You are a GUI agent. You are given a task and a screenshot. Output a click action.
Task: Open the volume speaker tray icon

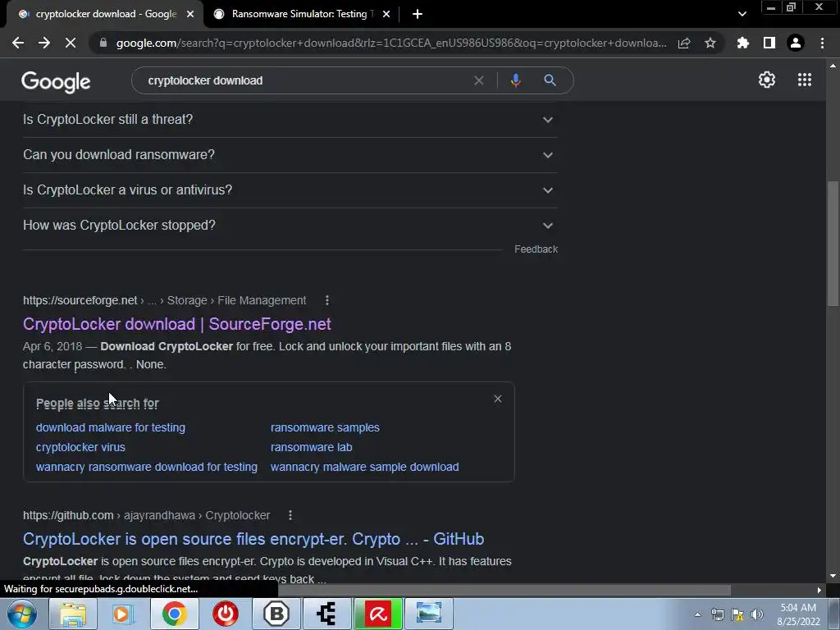pos(757,614)
